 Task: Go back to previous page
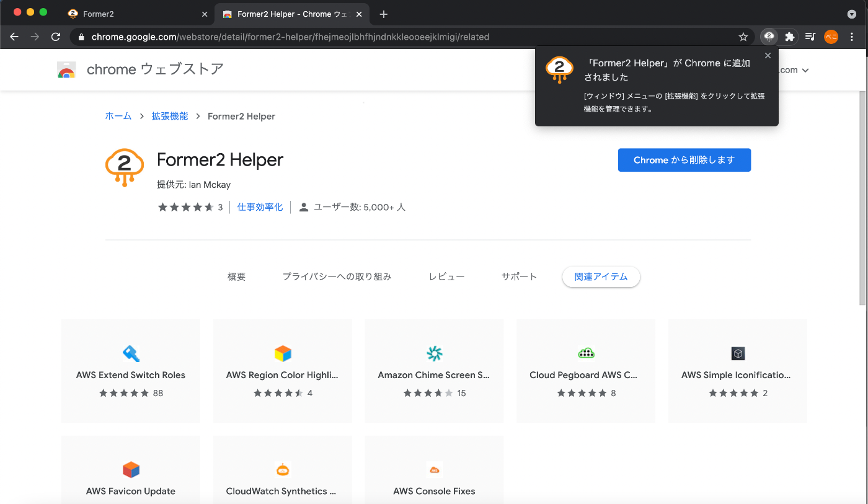(x=14, y=37)
